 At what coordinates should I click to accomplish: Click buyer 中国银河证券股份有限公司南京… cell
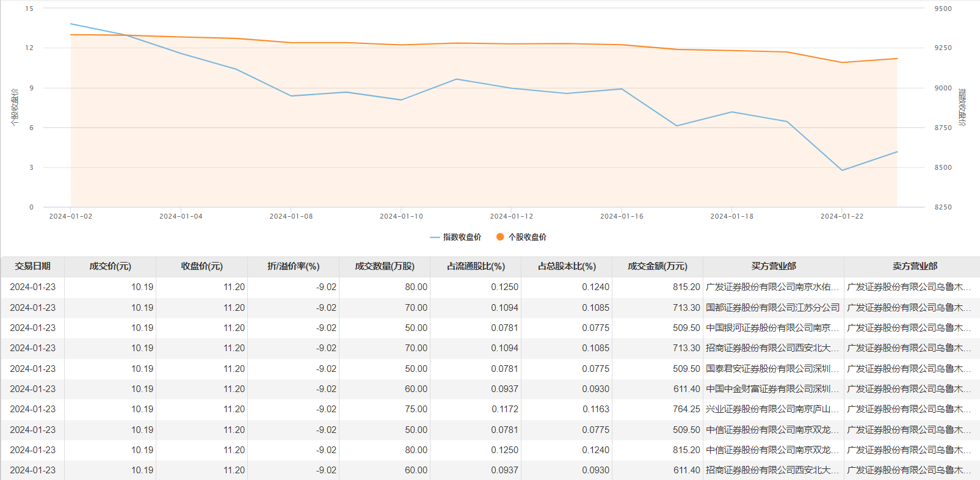[x=773, y=328]
